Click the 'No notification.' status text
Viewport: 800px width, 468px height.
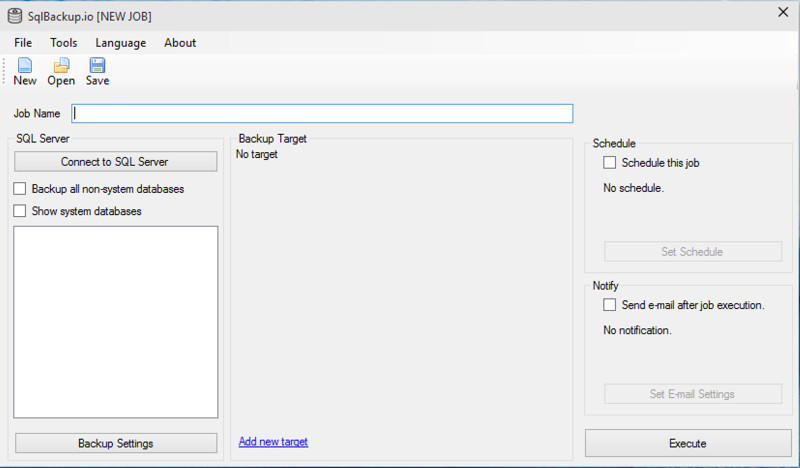click(637, 330)
